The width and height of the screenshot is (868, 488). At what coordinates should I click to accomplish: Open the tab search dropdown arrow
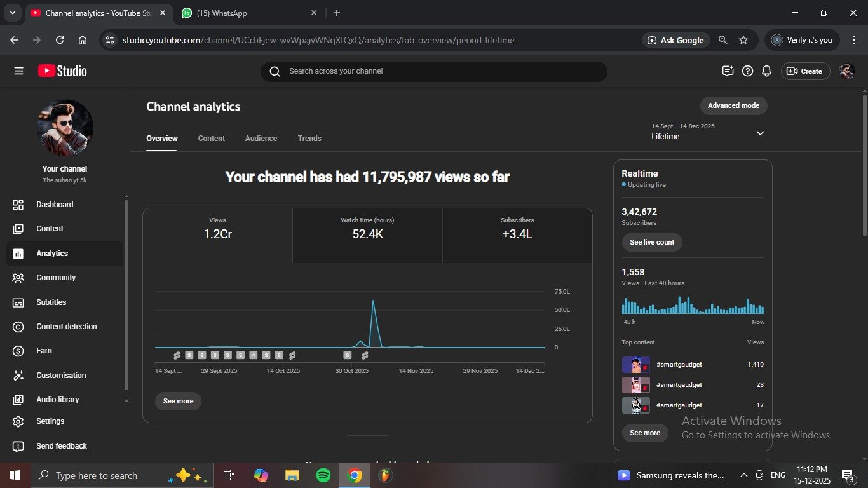coord(12,13)
